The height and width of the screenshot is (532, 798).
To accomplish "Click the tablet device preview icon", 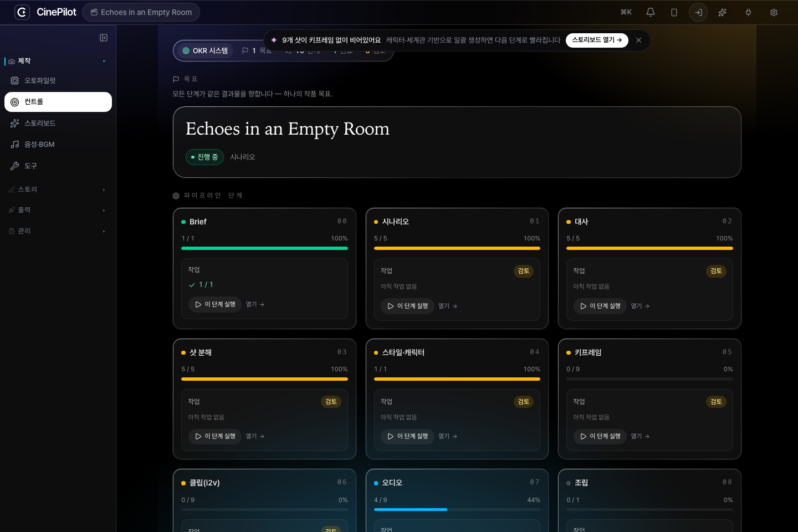I will click(x=674, y=12).
